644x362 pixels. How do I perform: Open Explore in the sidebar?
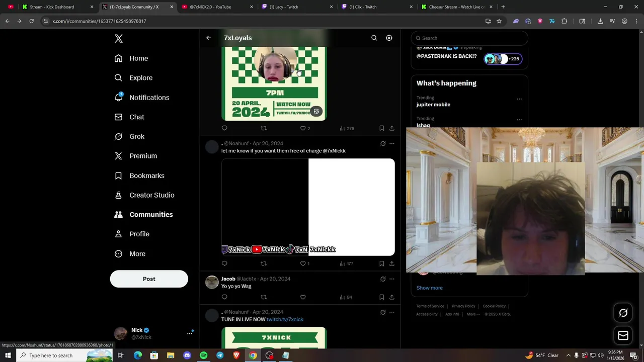(133, 78)
